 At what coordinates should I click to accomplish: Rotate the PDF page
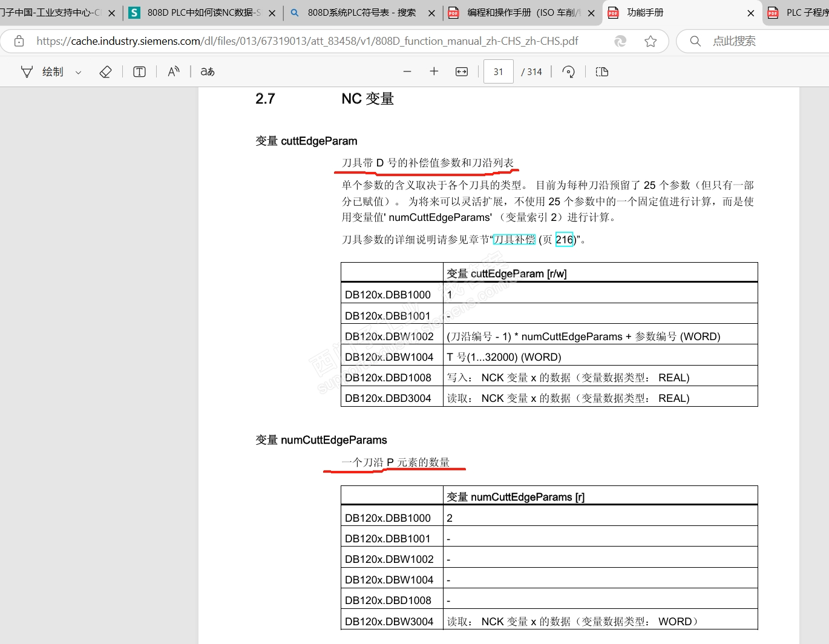coord(568,71)
